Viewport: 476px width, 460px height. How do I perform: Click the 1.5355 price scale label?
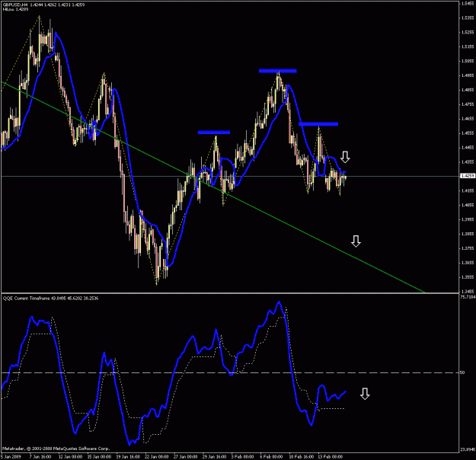point(468,18)
